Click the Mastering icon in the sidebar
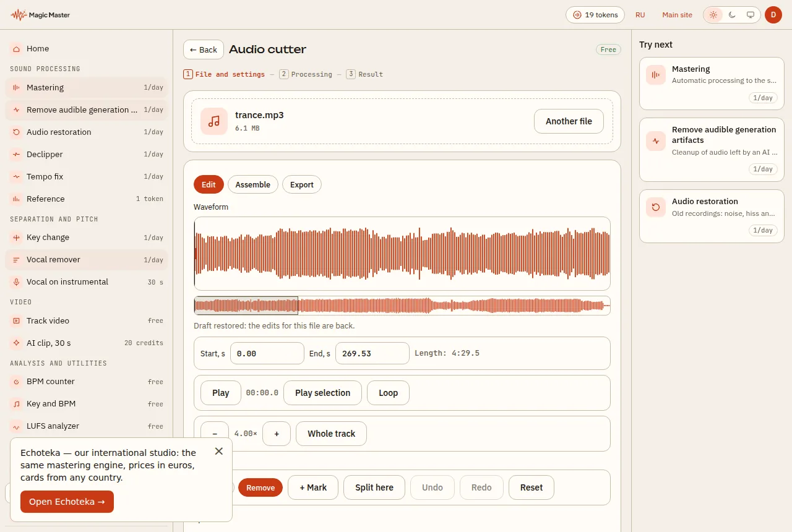Viewport: 792px width, 532px height. 16,88
